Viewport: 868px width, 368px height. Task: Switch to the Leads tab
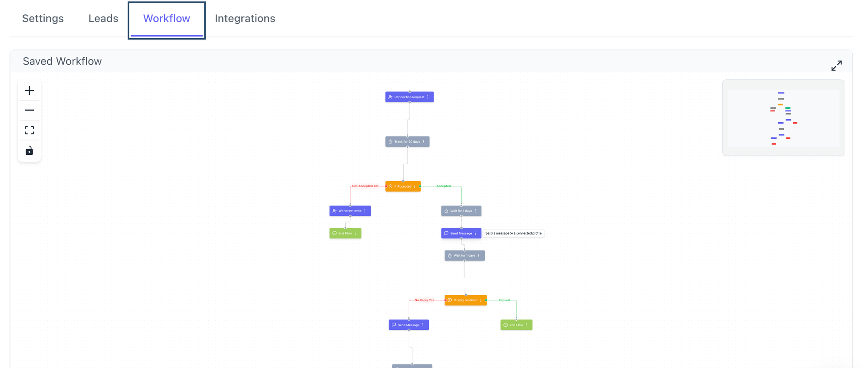(x=103, y=19)
